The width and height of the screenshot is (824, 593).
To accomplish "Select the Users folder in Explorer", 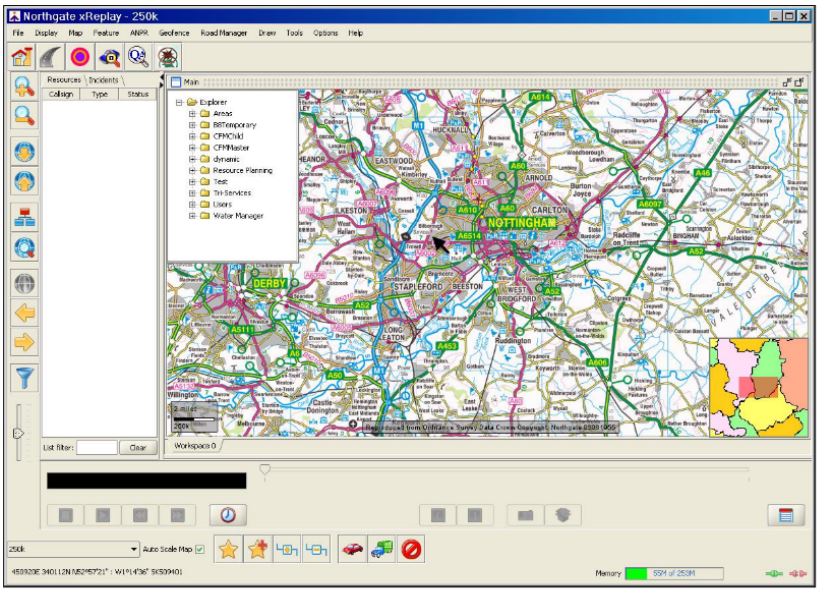I will point(222,205).
